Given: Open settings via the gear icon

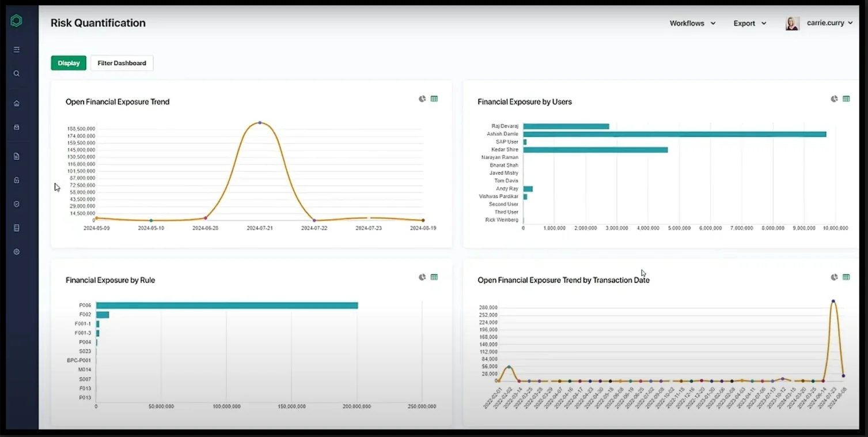Looking at the screenshot, I should pos(16,251).
